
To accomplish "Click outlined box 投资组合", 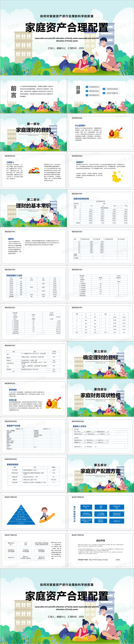I will pyautogui.click(x=26, y=544).
